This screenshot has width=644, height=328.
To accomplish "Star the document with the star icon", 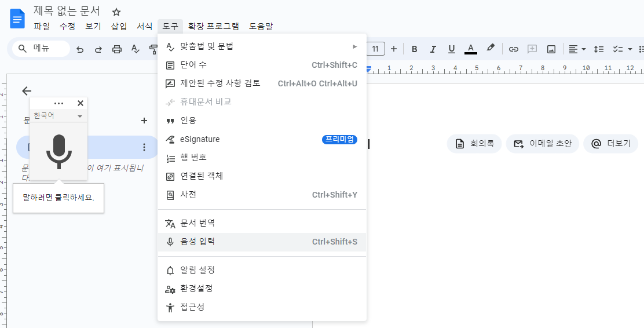I will (116, 12).
